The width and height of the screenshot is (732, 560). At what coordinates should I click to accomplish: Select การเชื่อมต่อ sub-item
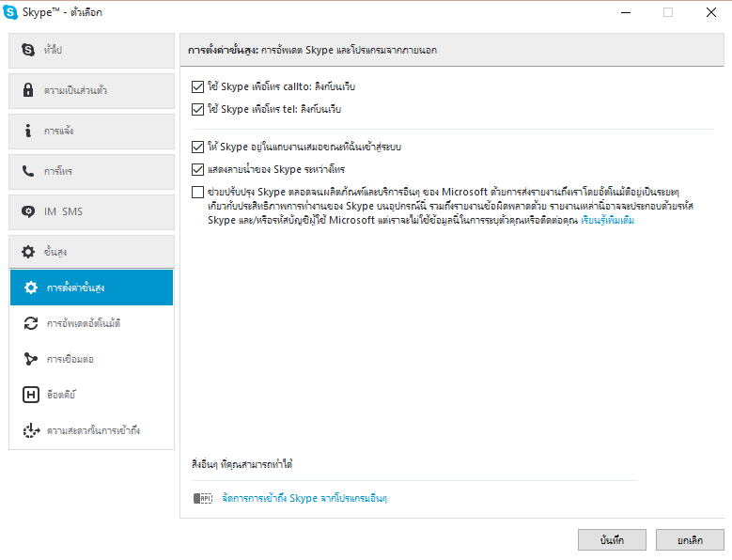click(x=91, y=359)
